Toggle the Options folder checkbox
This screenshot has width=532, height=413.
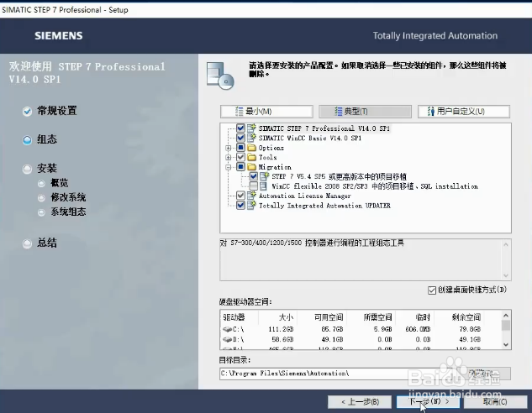click(240, 148)
